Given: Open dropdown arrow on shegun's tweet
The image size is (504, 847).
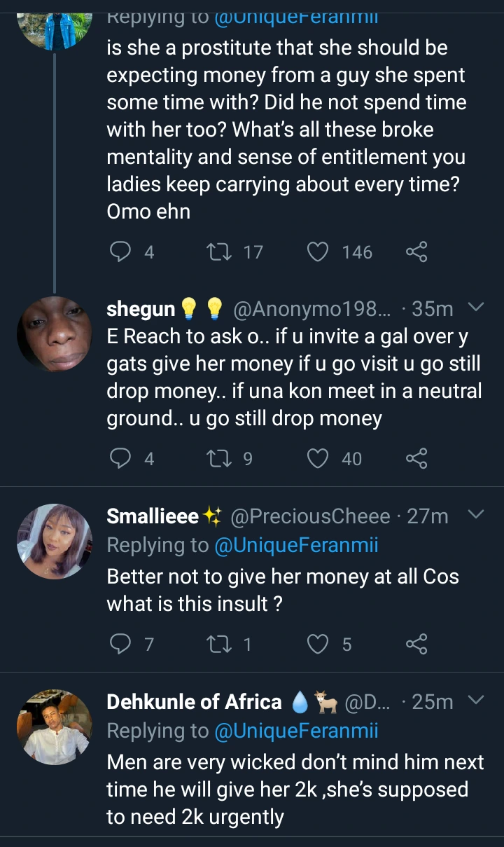Looking at the screenshot, I should point(475,308).
